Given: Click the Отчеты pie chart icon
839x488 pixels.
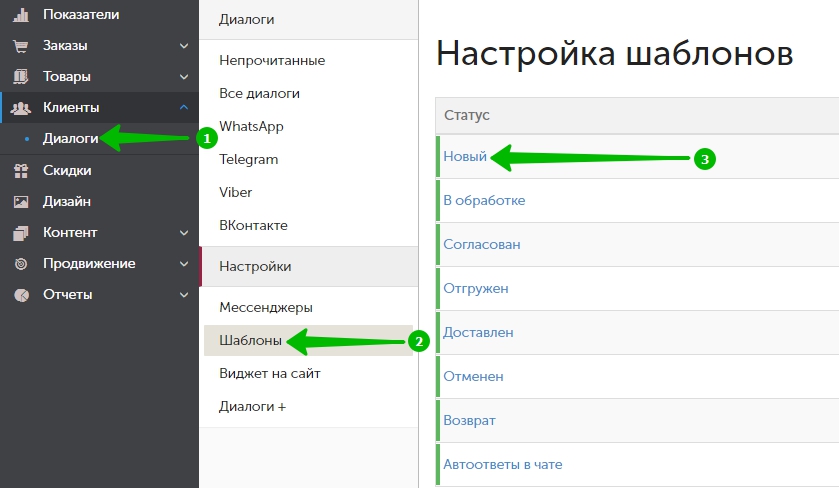Looking at the screenshot, I should 20,295.
